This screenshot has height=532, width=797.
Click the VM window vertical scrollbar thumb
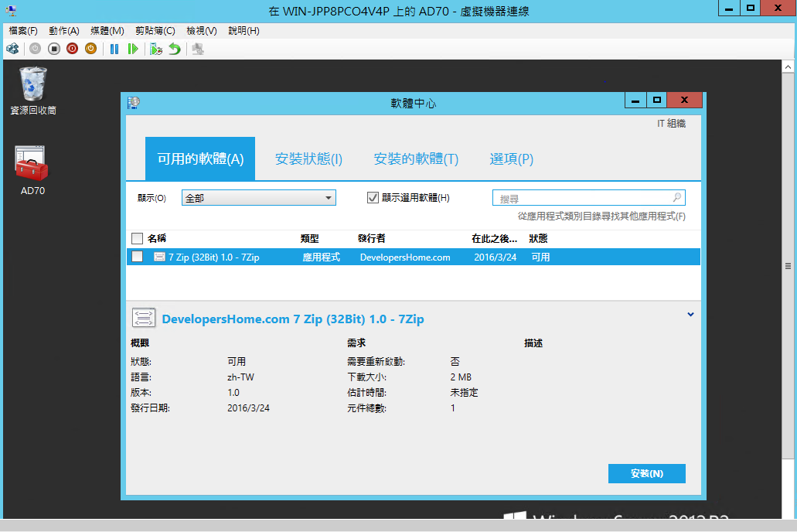pos(788,265)
